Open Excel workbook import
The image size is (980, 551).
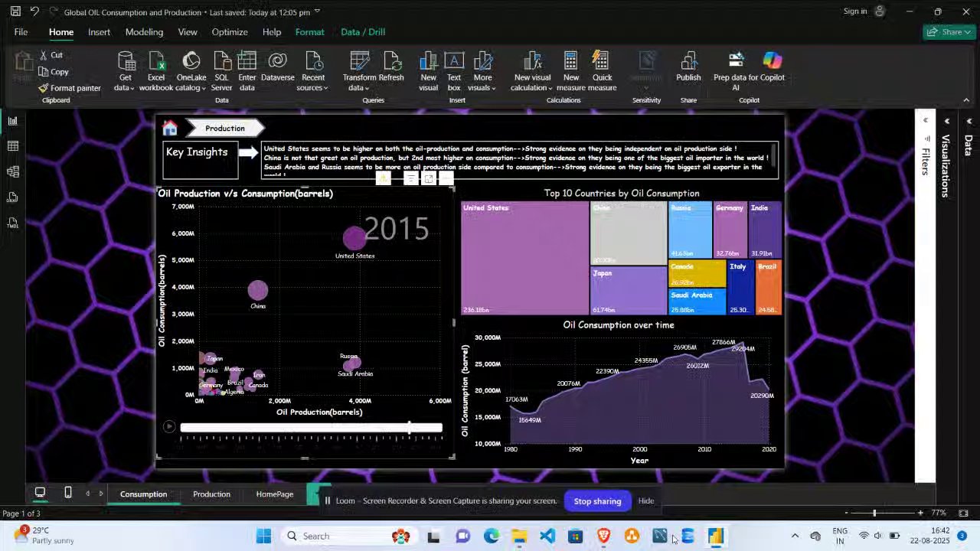(x=156, y=71)
